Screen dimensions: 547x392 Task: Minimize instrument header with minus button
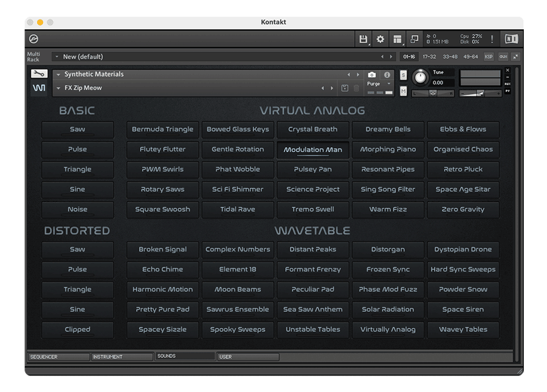507,77
